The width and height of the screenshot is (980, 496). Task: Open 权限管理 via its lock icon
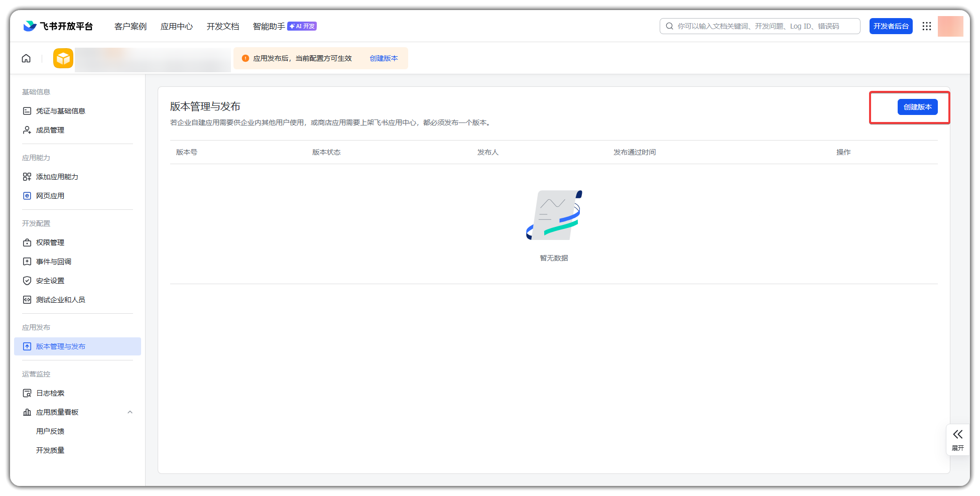click(27, 242)
